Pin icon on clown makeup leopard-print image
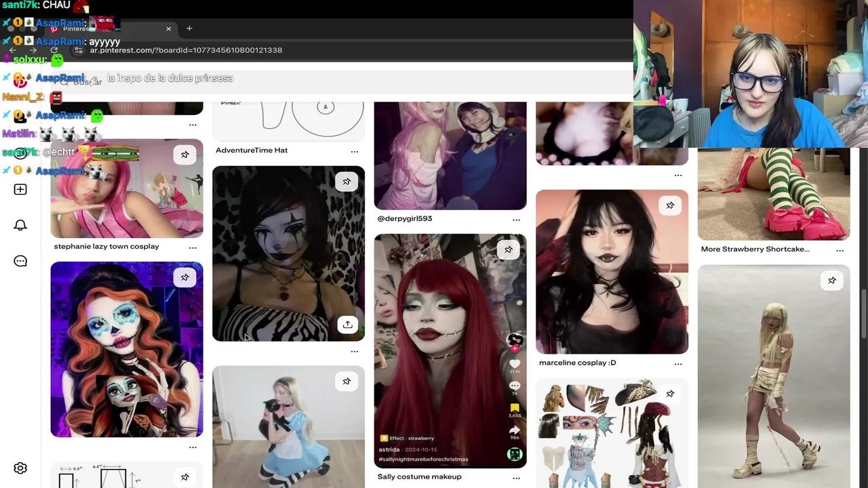This screenshot has width=868, height=488. click(347, 182)
